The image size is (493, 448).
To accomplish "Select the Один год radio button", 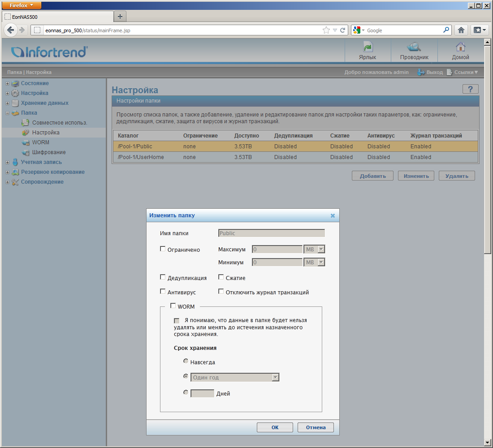I will coord(186,376).
